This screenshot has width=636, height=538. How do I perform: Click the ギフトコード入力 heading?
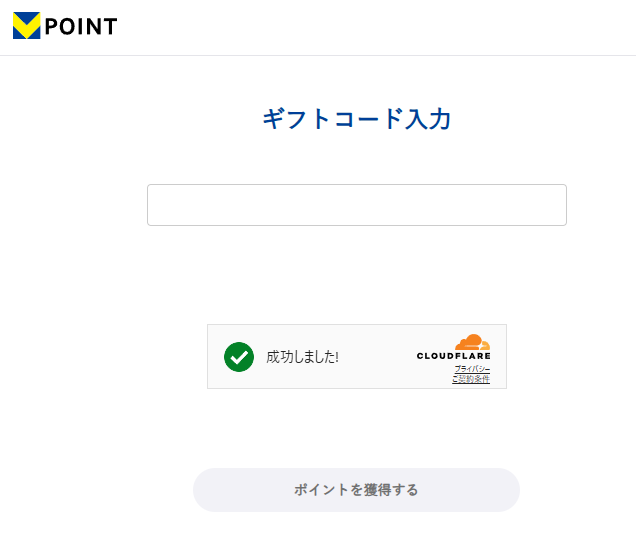356,120
